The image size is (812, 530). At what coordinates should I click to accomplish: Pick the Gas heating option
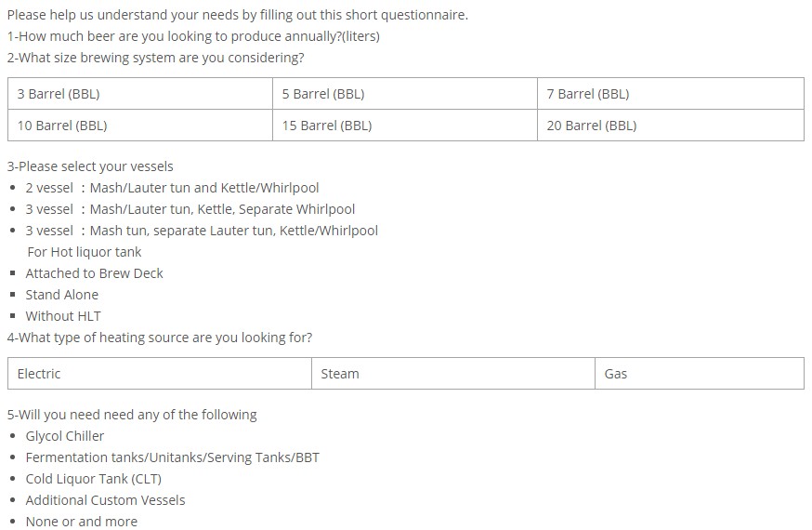(616, 374)
